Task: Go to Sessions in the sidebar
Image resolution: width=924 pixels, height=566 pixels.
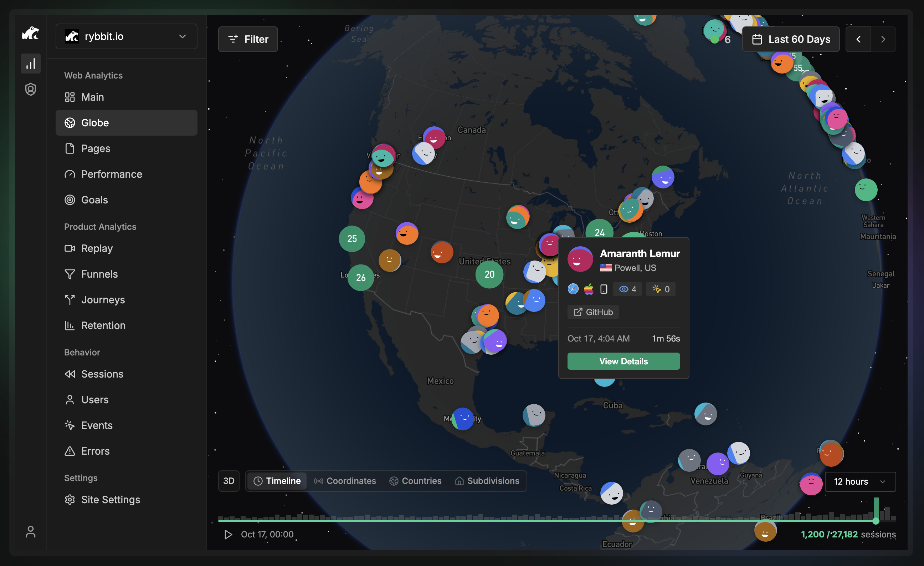Action: coord(102,374)
